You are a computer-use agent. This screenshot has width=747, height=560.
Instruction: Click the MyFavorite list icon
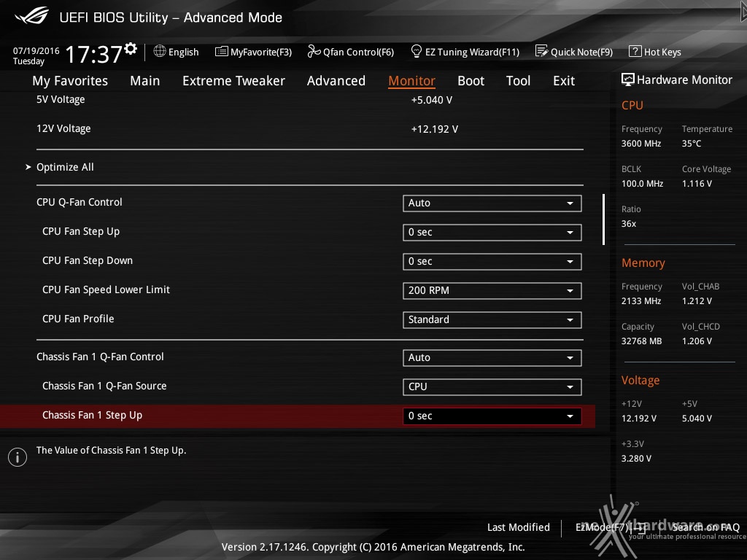pyautogui.click(x=222, y=52)
